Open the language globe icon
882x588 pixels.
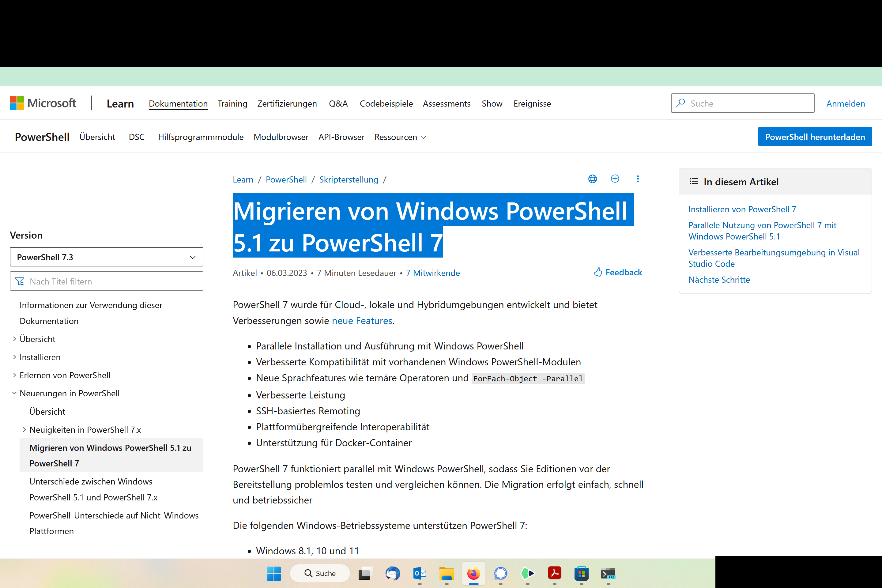pos(593,179)
